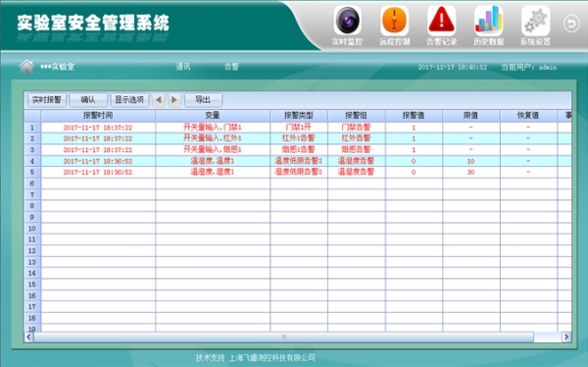The width and height of the screenshot is (588, 367).
Task: Click the 报警时间 column header
Action: pos(98,116)
